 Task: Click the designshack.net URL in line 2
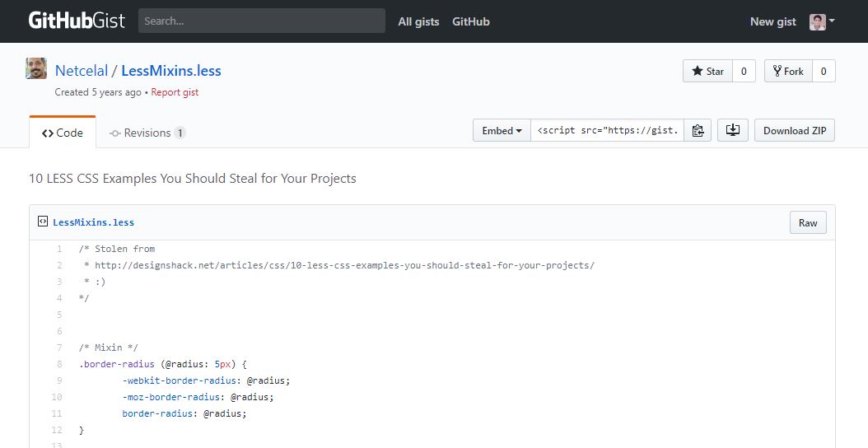(344, 265)
